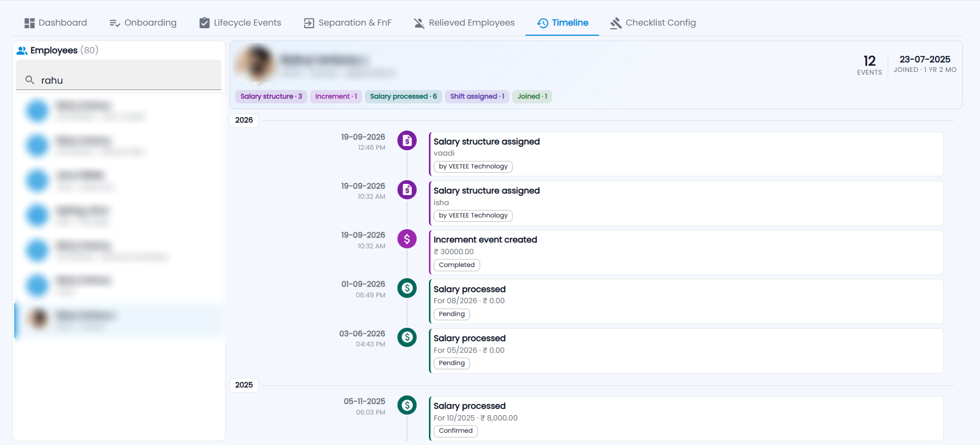The width and height of the screenshot is (980, 445).
Task: Go to Separation & FnF tab
Action: [347, 23]
